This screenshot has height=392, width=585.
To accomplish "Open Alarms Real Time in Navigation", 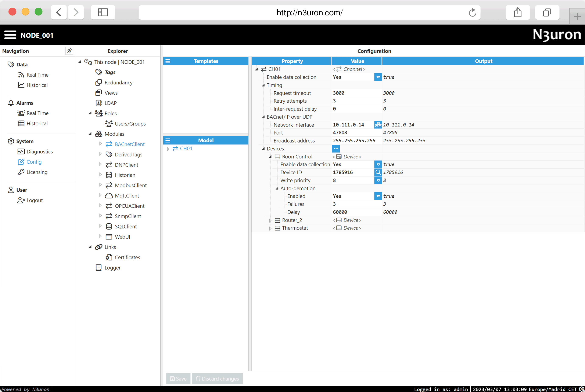I will (x=33, y=113).
